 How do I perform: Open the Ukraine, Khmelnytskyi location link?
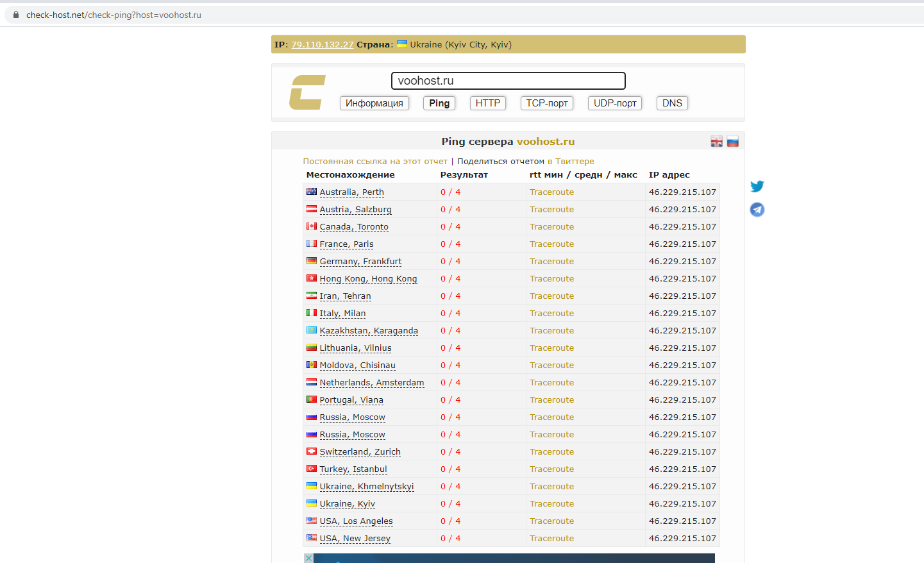[x=367, y=487]
